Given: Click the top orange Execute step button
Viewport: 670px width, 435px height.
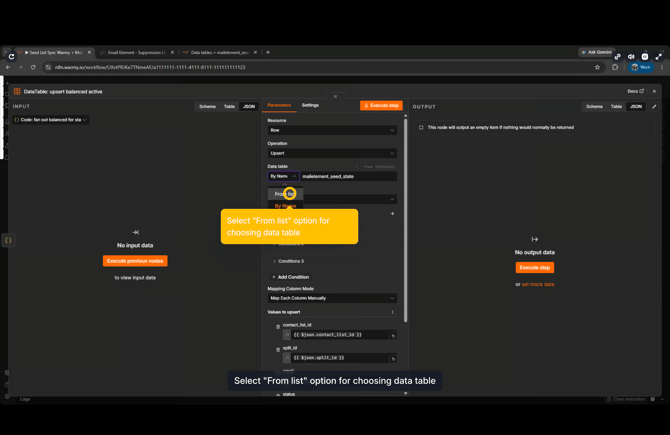Looking at the screenshot, I should pyautogui.click(x=382, y=105).
